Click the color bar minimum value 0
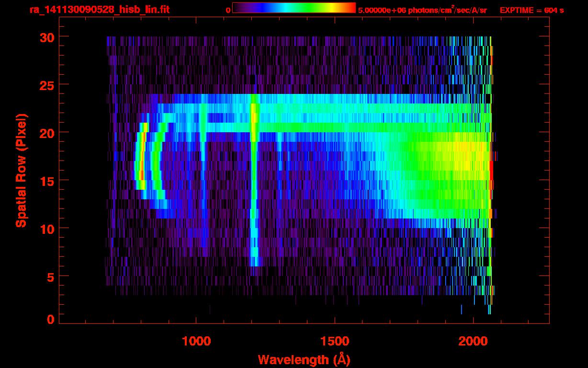The height and width of the screenshot is (368, 588). (x=228, y=10)
